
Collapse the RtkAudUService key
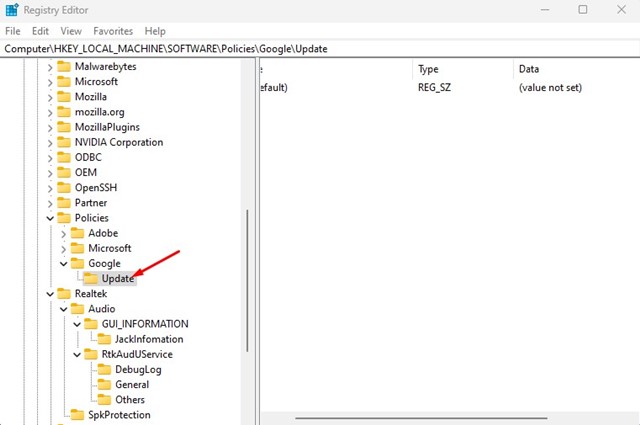(77, 354)
